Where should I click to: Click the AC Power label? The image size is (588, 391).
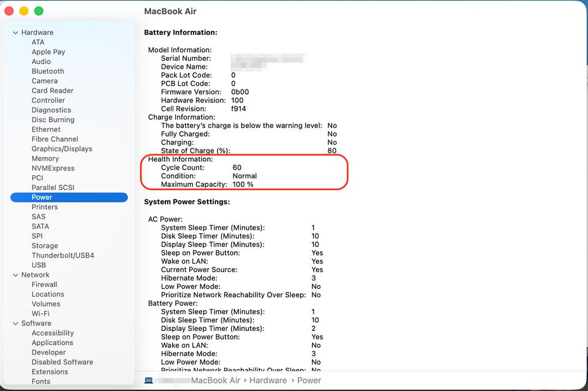165,219
